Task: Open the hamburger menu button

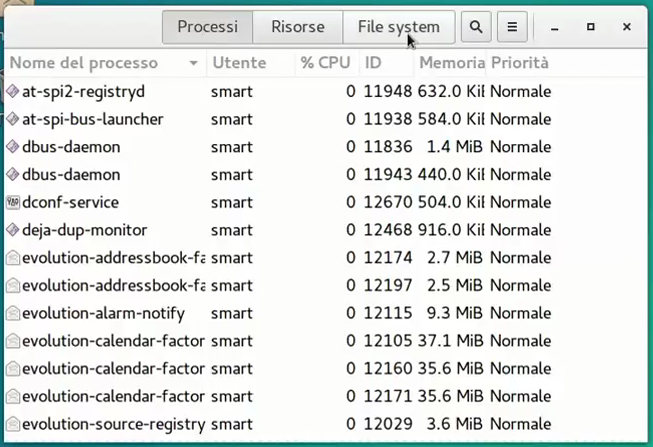Action: click(512, 27)
